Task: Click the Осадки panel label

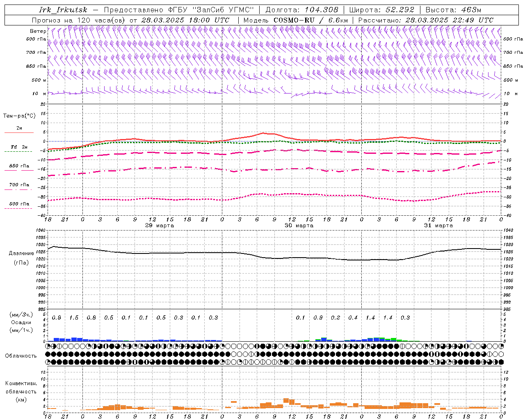Action: [21, 323]
